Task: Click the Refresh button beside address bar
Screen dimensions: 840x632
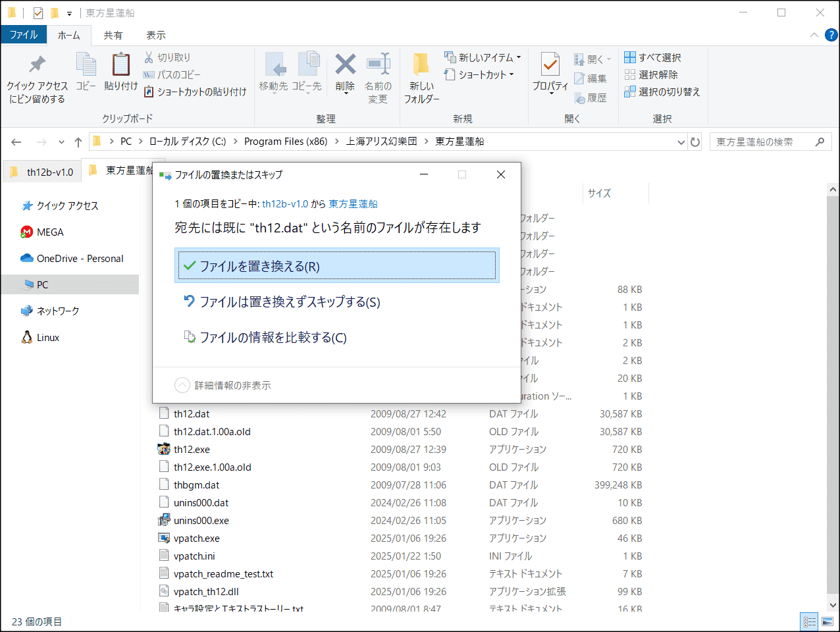Action: tap(695, 142)
